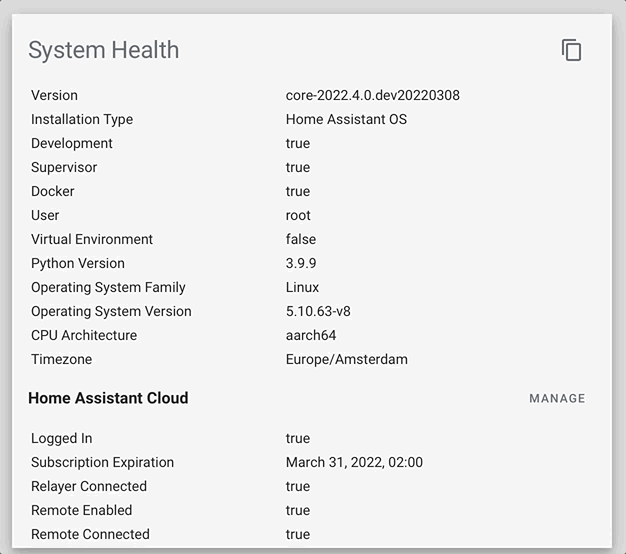Select the root user value
Viewport: 626px width, 554px height.
point(298,216)
